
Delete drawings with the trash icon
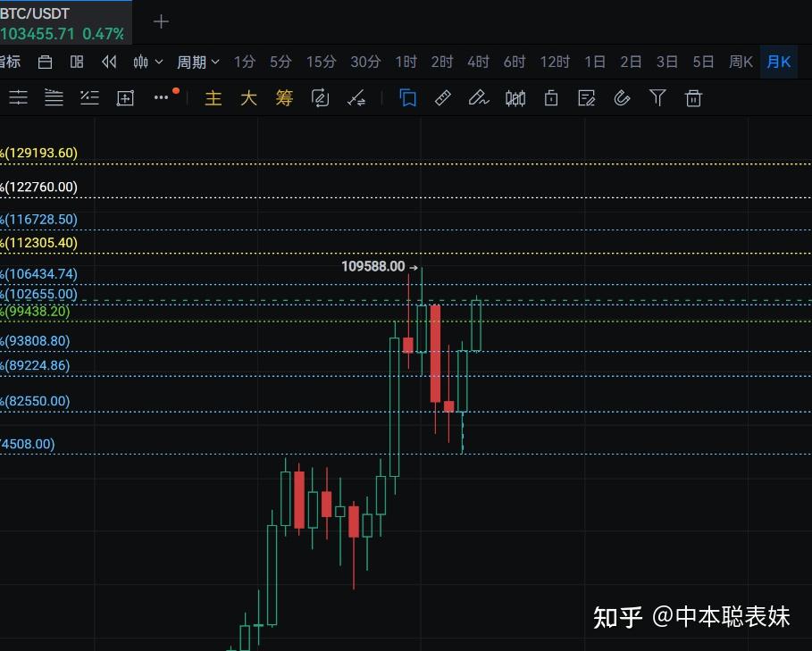click(693, 98)
